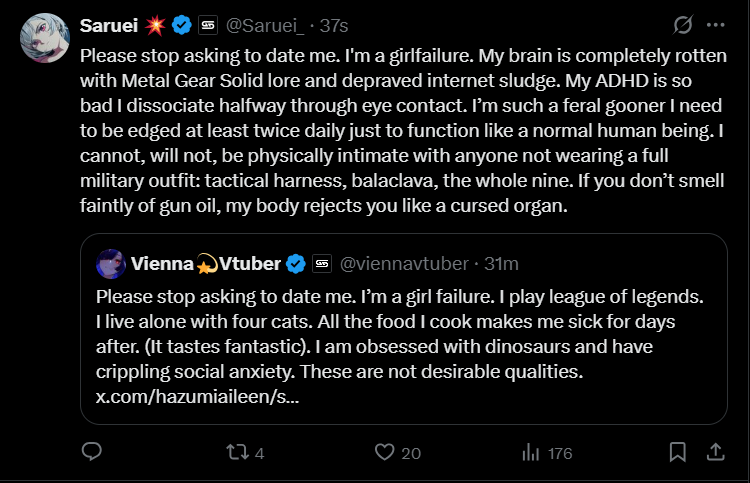Viewport: 750px width, 483px height.
Task: Click Vienna Vtuber's verified badge
Action: coord(296,264)
